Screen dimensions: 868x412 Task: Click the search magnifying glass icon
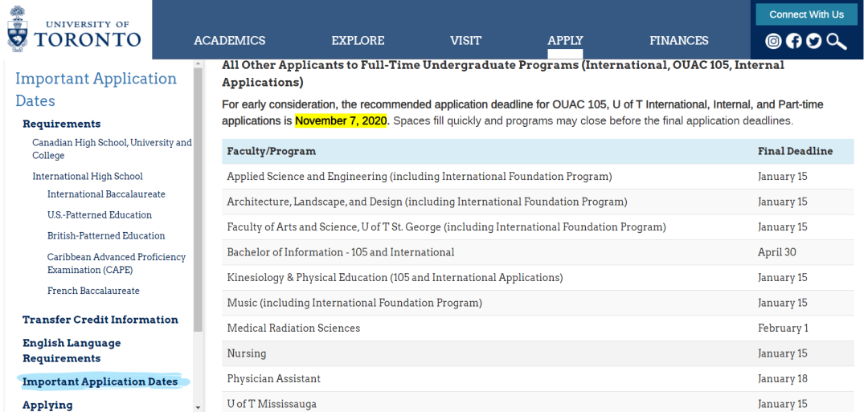[x=837, y=41]
